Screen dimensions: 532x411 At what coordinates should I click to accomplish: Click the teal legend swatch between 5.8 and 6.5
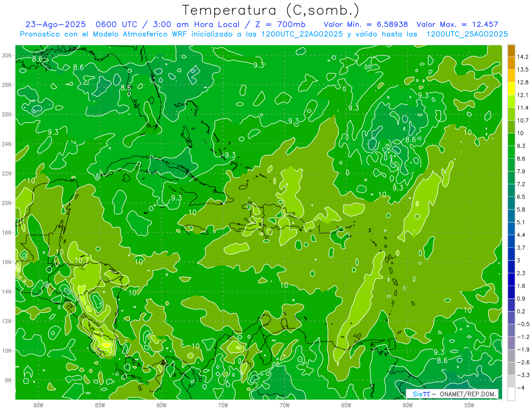pyautogui.click(x=511, y=203)
